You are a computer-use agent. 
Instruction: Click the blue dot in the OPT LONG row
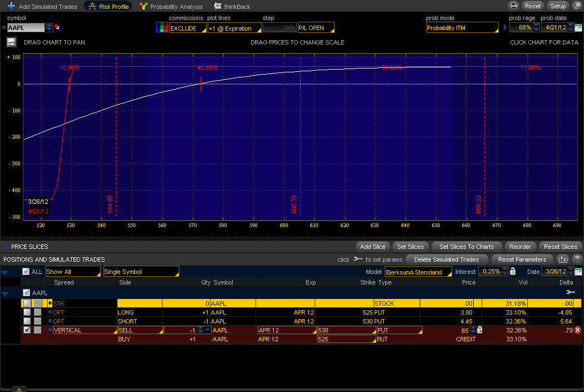tap(50, 312)
